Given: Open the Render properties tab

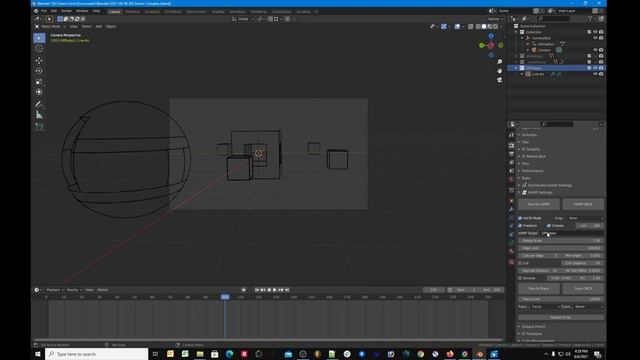Looking at the screenshot, I should tap(511, 145).
